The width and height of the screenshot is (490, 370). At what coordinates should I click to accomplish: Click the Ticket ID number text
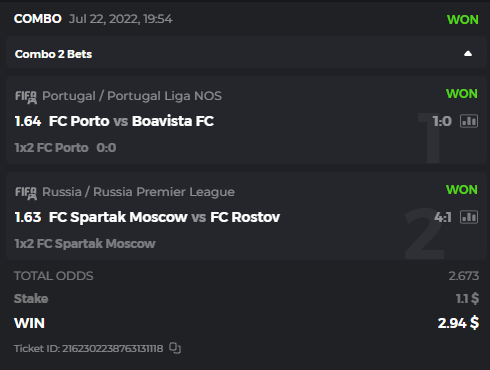coord(113,348)
